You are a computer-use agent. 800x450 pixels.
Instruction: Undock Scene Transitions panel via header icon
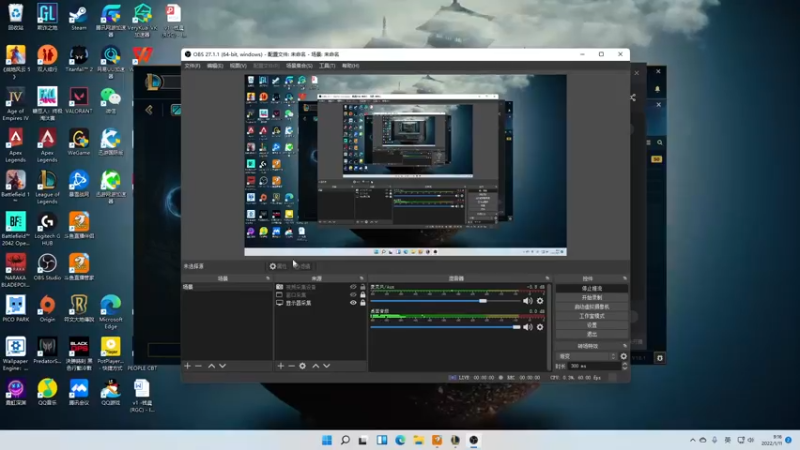point(624,346)
